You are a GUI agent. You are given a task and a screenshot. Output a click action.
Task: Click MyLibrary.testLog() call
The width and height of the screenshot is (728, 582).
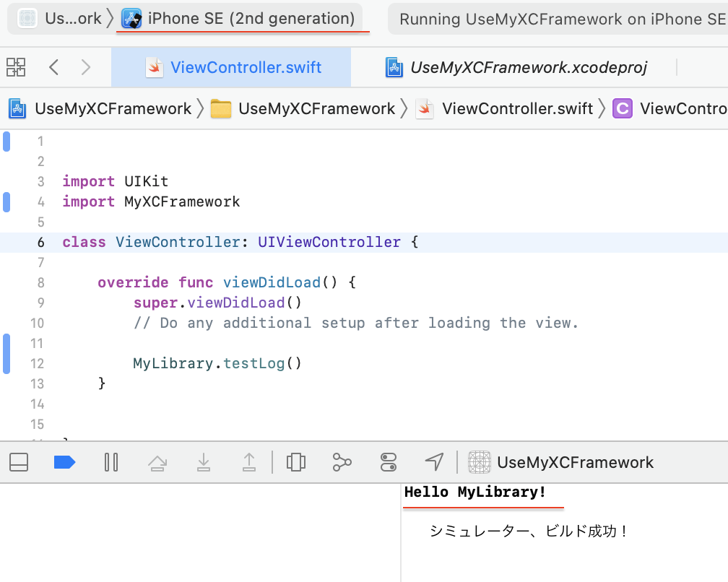coord(218,363)
